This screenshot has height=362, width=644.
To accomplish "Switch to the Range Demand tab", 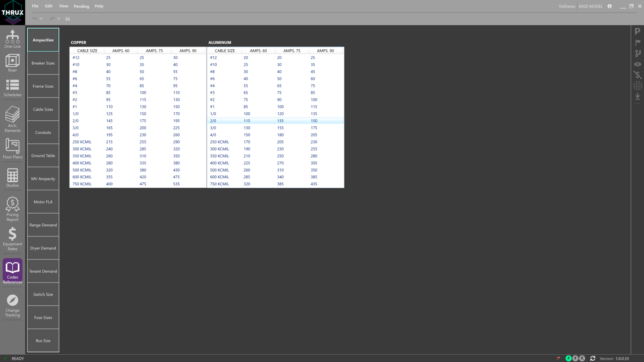I will point(43,225).
